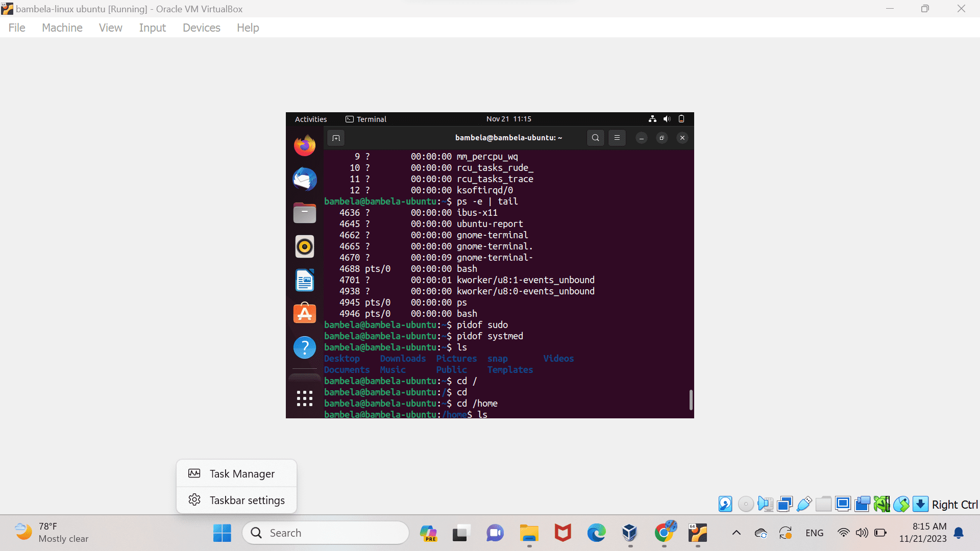The height and width of the screenshot is (551, 980).
Task: Open the VirtualBox File menu
Action: [x=17, y=28]
